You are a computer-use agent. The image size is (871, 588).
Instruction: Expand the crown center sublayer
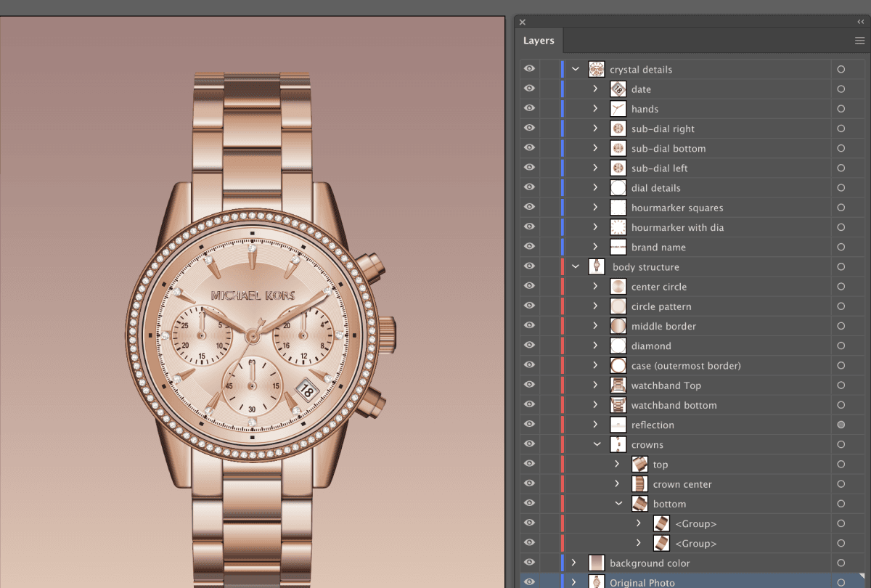617,484
